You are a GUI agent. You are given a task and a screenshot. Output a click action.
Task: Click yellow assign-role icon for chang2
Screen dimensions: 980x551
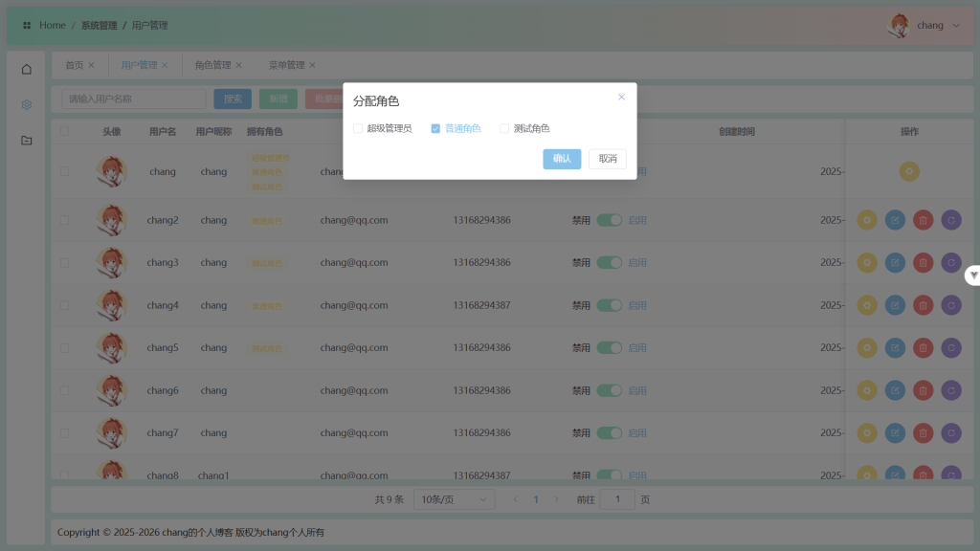pos(867,220)
